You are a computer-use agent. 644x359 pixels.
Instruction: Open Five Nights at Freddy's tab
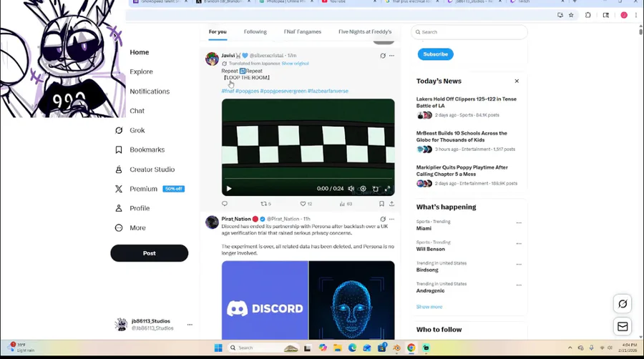click(365, 31)
